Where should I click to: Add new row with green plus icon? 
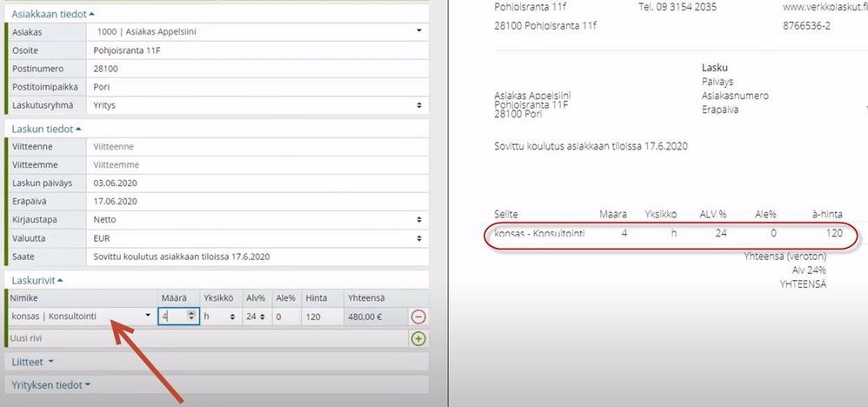(x=418, y=337)
